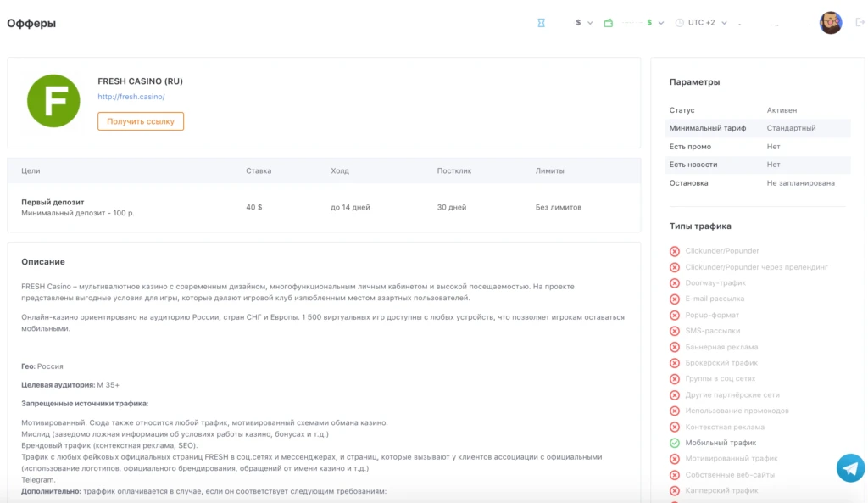Open the Telegram chat bubble
Viewport: 868px width, 503px height.
point(850,468)
